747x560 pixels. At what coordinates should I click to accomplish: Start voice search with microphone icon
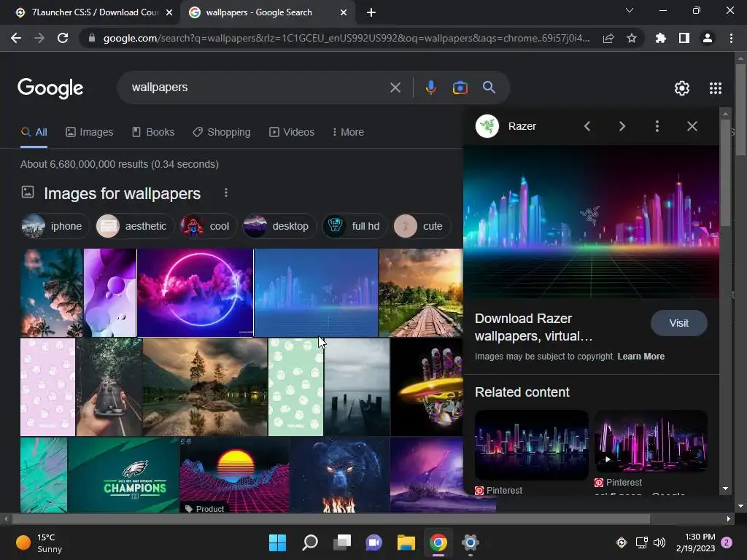[x=430, y=87]
